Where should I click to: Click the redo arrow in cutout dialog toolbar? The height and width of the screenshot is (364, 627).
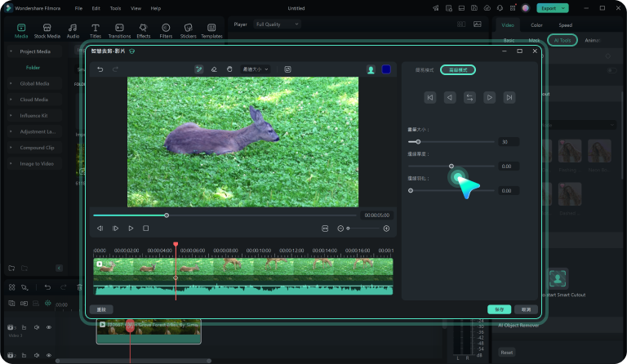tap(115, 69)
